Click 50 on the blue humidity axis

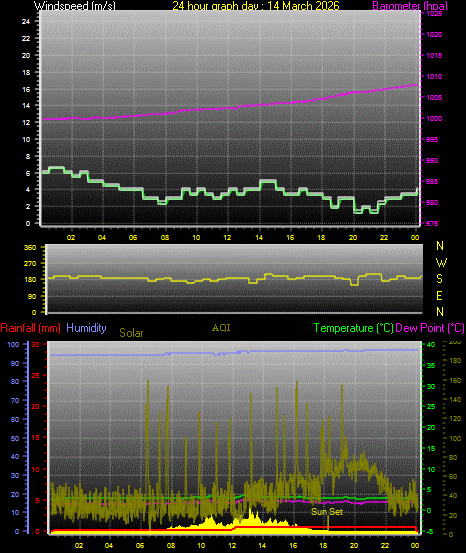15,438
